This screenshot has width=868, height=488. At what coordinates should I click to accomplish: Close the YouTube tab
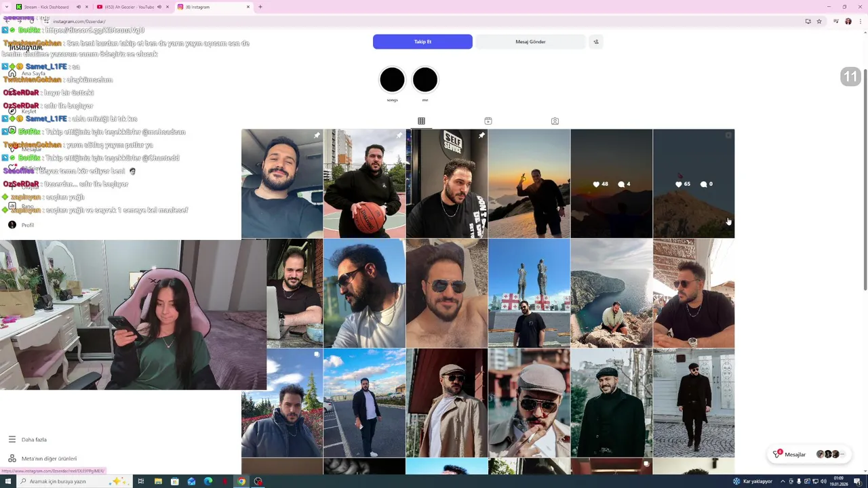pyautogui.click(x=167, y=7)
